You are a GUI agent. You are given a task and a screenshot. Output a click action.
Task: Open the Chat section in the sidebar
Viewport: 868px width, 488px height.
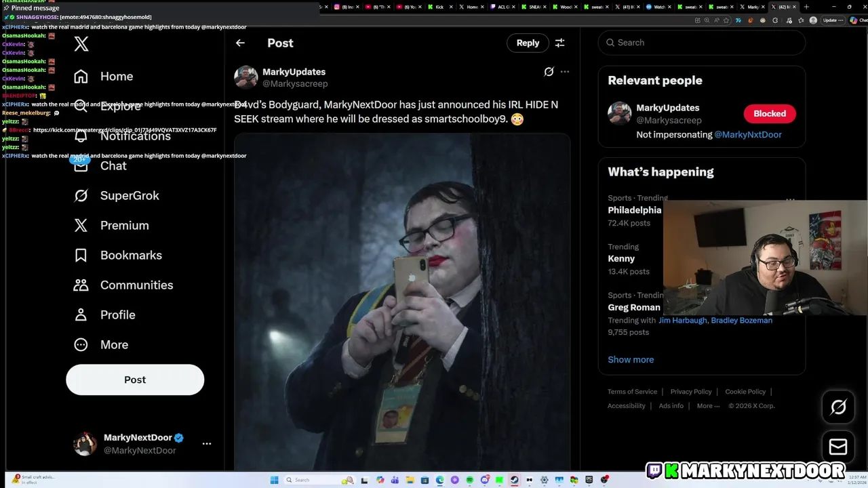(x=100, y=165)
